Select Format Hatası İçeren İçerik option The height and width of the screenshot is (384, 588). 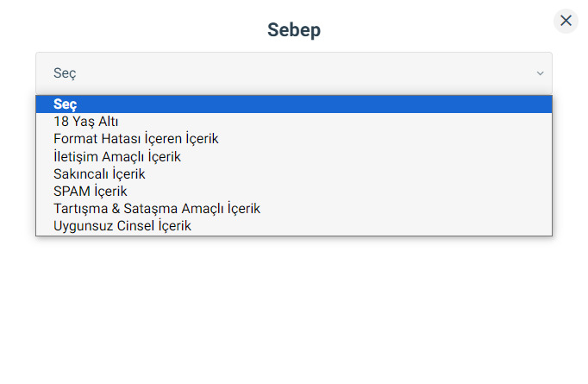[294, 139]
